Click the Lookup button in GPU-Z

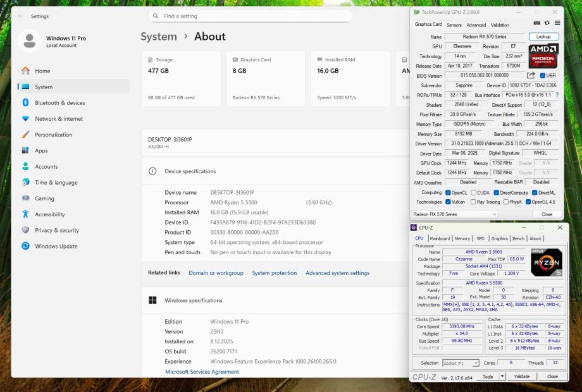coord(543,37)
